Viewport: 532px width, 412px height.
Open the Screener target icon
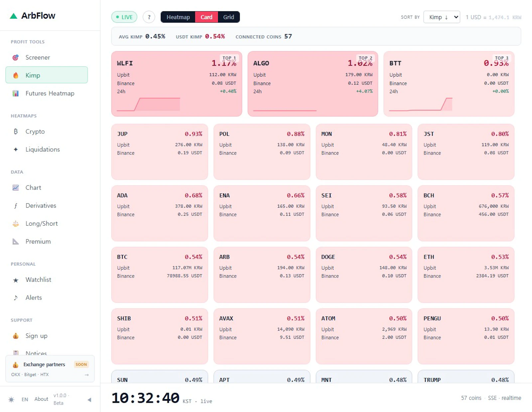tap(16, 58)
